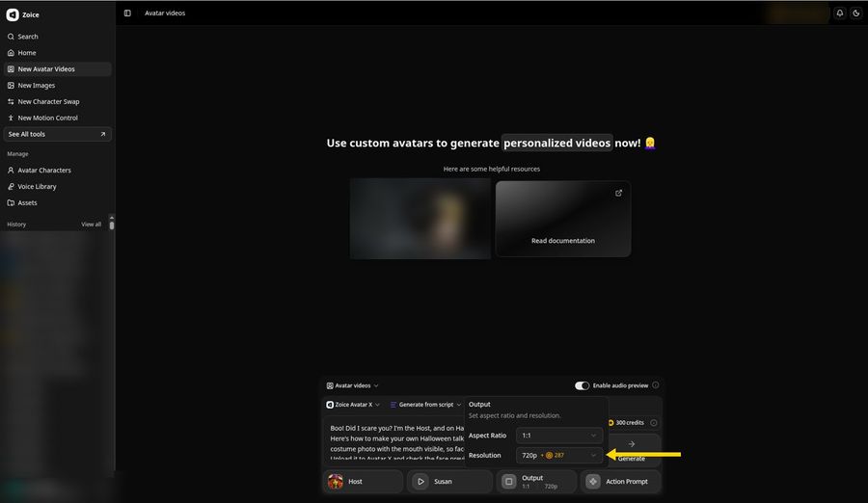868x503 pixels.
Task: Open Avatar Characters manager
Action: pyautogui.click(x=57, y=171)
